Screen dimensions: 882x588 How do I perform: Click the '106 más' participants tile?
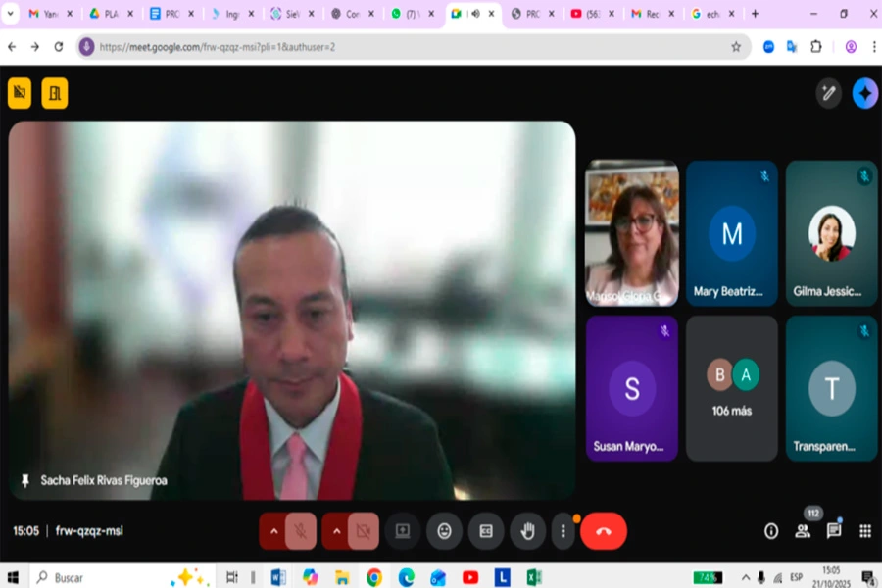coord(731,388)
